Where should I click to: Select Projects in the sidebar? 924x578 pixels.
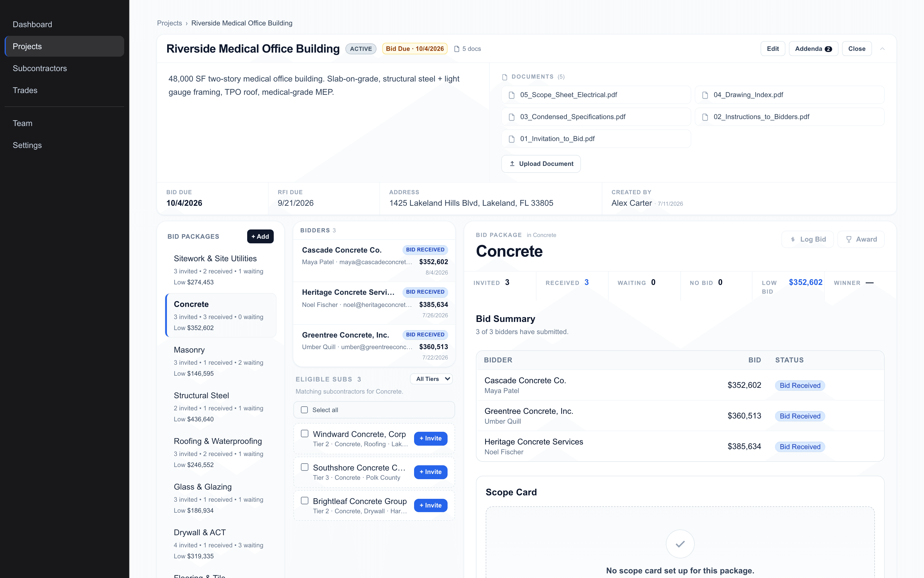point(64,46)
